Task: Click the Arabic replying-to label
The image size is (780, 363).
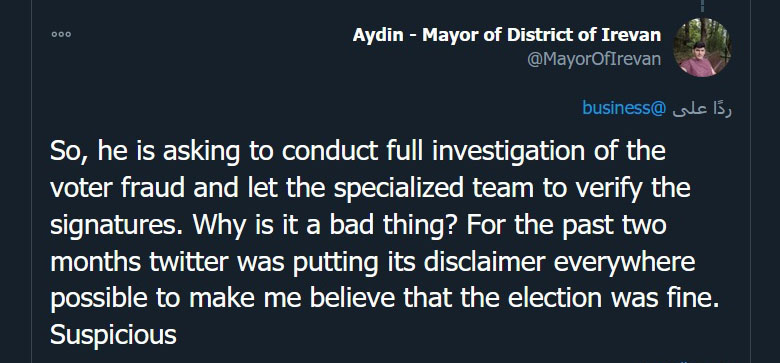Action: (x=702, y=108)
